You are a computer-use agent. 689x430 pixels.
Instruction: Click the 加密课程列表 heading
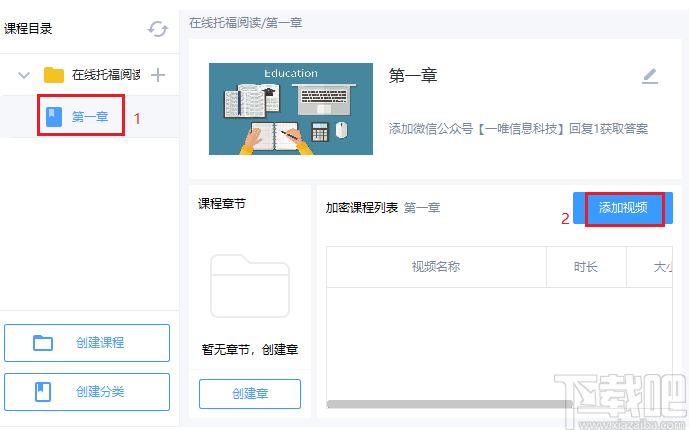pyautogui.click(x=362, y=208)
